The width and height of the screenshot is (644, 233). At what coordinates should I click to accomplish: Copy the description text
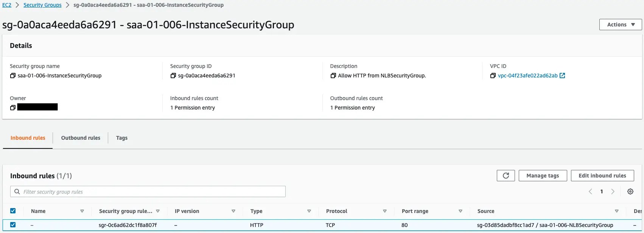click(x=333, y=76)
